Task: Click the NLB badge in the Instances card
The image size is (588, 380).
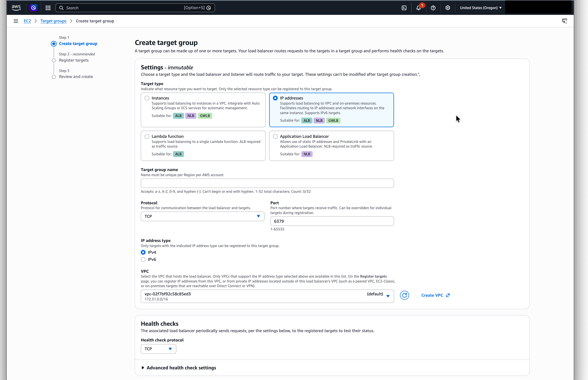Action: point(191,116)
